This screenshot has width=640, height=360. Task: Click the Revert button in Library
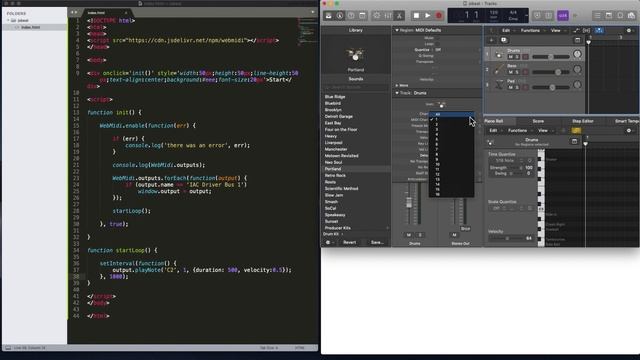349,242
